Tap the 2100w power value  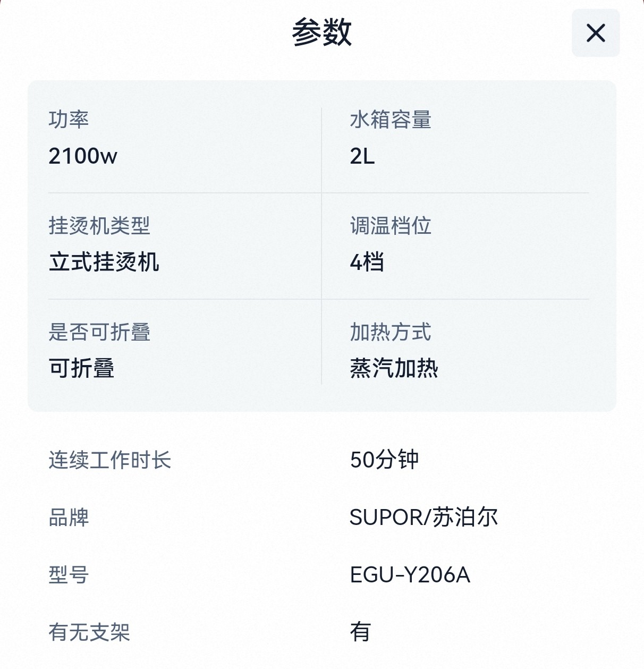[x=83, y=156]
